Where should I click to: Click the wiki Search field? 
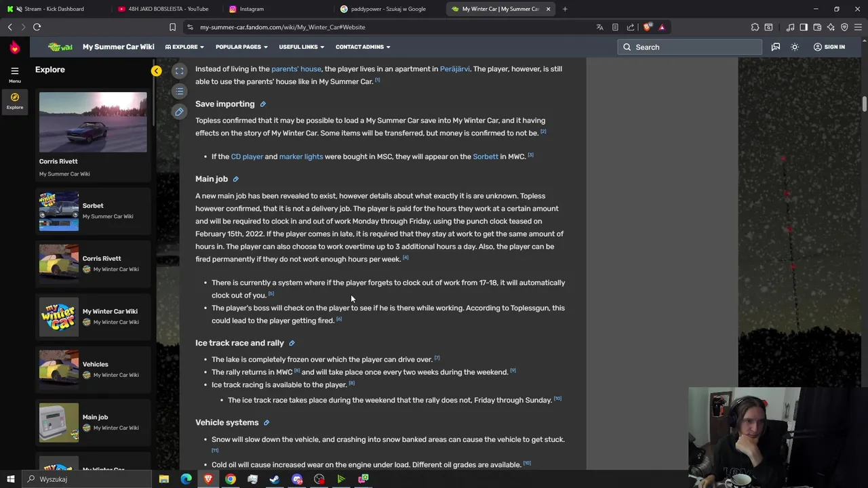tap(690, 47)
